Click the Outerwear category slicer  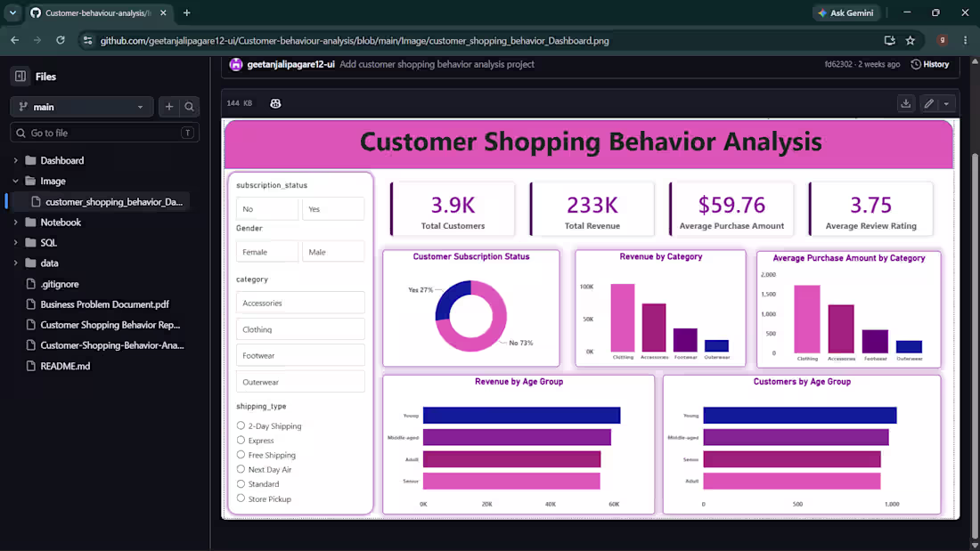[x=300, y=382]
